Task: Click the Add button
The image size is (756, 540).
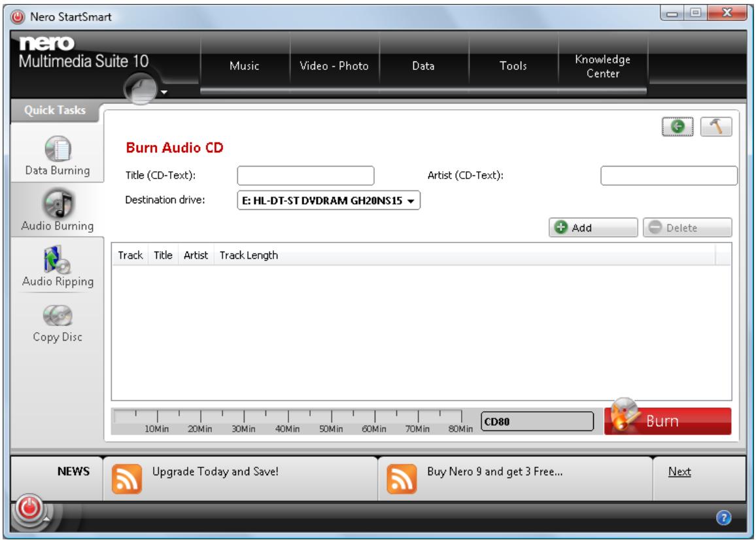Action: [x=593, y=228]
